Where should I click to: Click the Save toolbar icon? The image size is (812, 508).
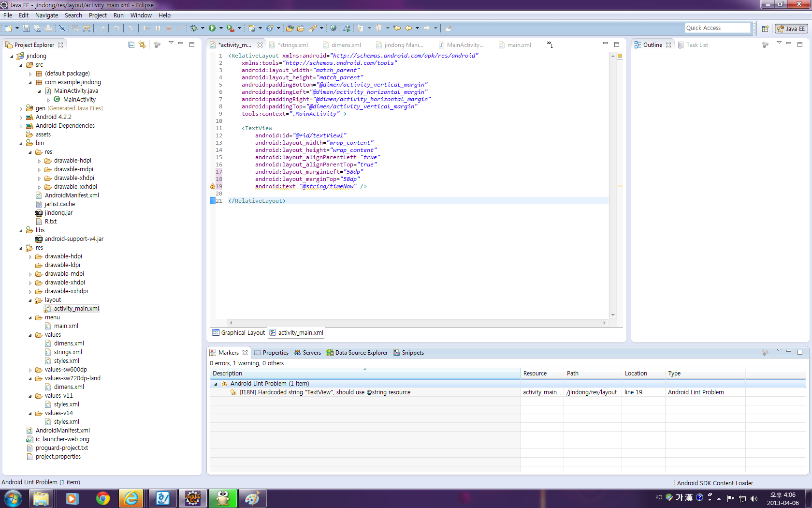[26, 29]
